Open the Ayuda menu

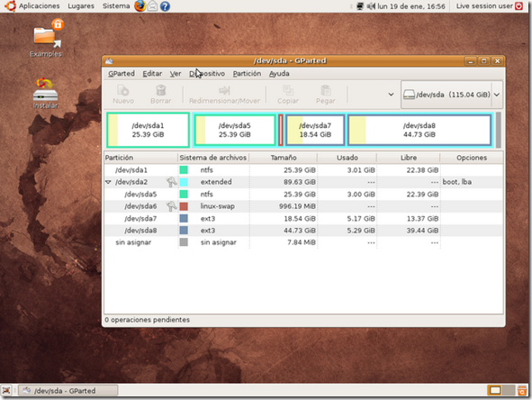pyautogui.click(x=279, y=74)
